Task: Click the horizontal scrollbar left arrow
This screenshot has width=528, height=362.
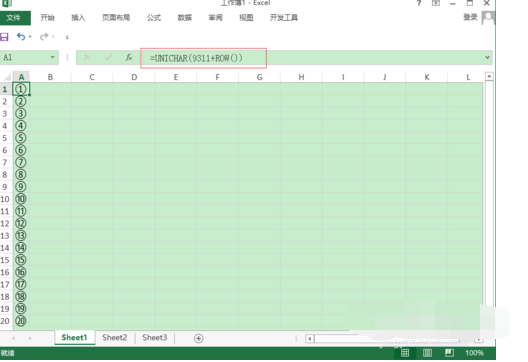Action: [310, 339]
